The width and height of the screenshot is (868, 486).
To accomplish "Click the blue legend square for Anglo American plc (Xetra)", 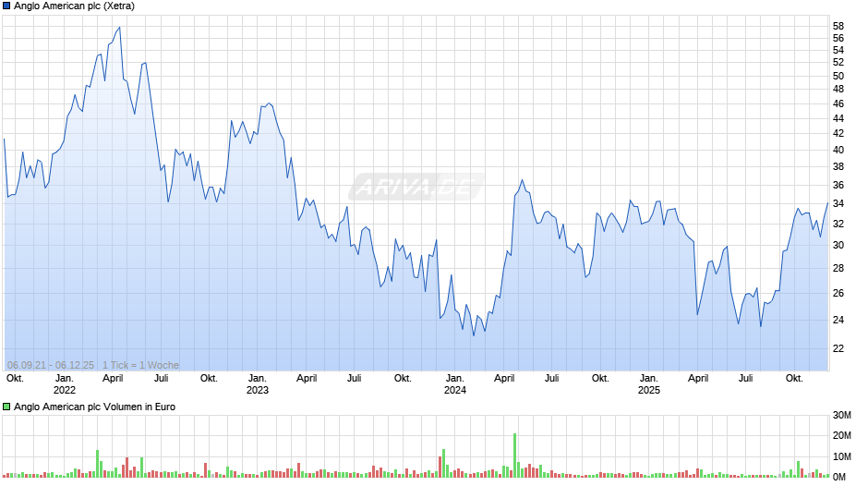I will click(6, 6).
